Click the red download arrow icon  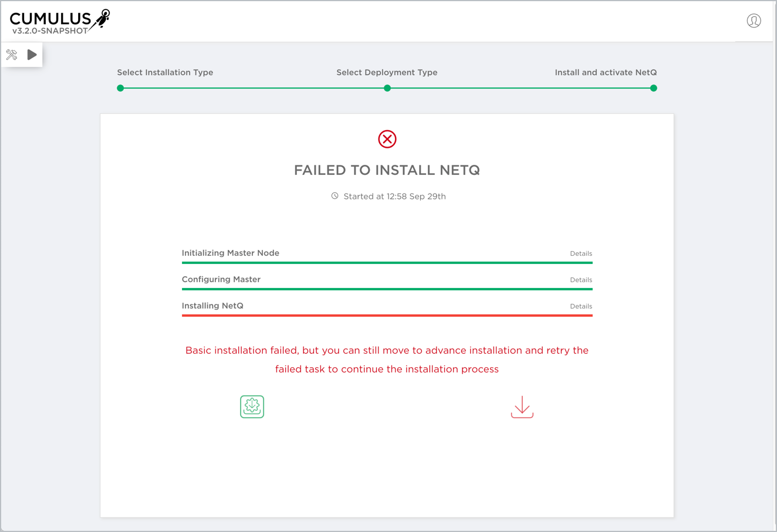pyautogui.click(x=522, y=407)
